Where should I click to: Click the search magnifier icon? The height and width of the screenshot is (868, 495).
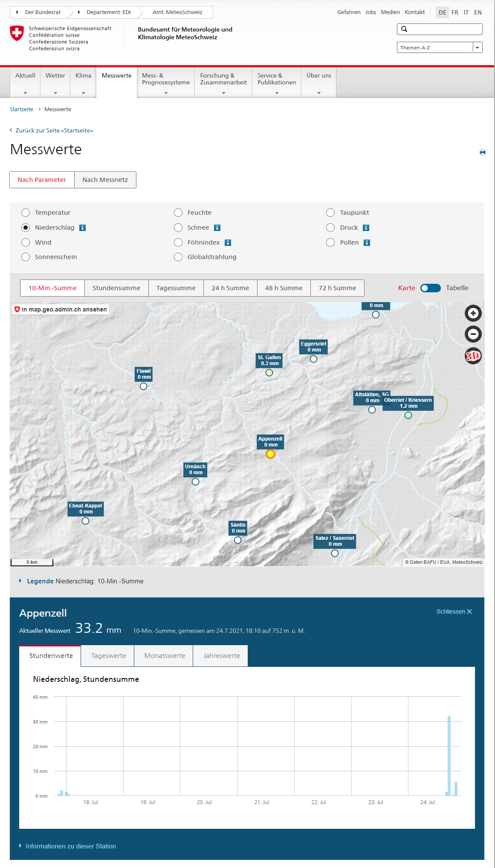click(404, 29)
